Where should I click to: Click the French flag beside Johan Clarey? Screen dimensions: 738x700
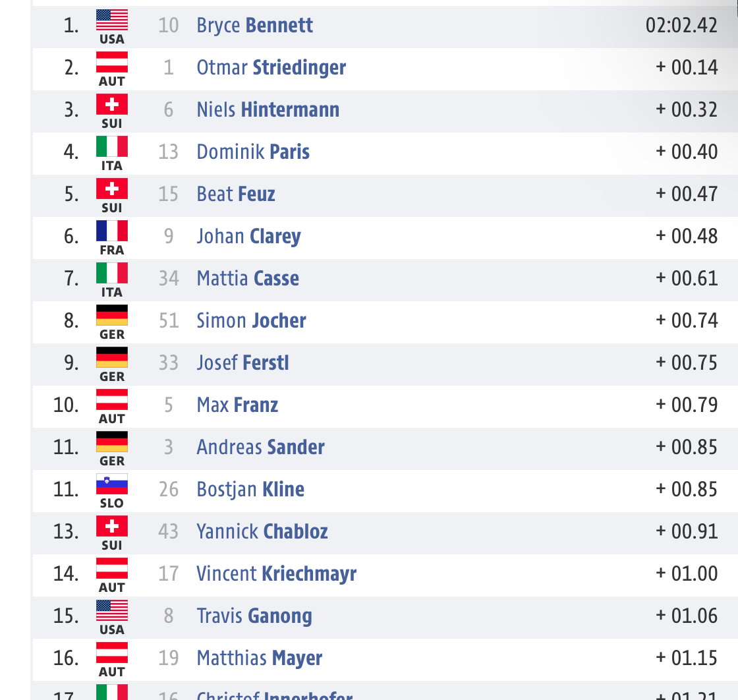coord(112,231)
